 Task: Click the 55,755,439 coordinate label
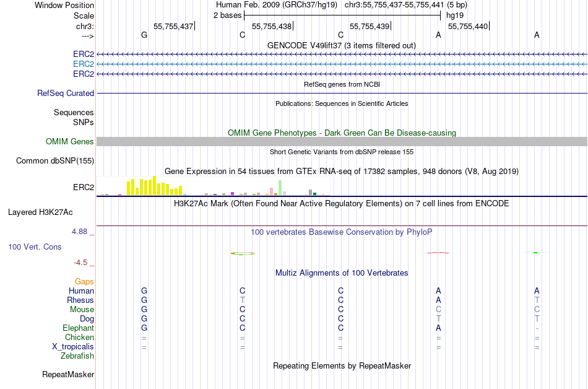370,26
